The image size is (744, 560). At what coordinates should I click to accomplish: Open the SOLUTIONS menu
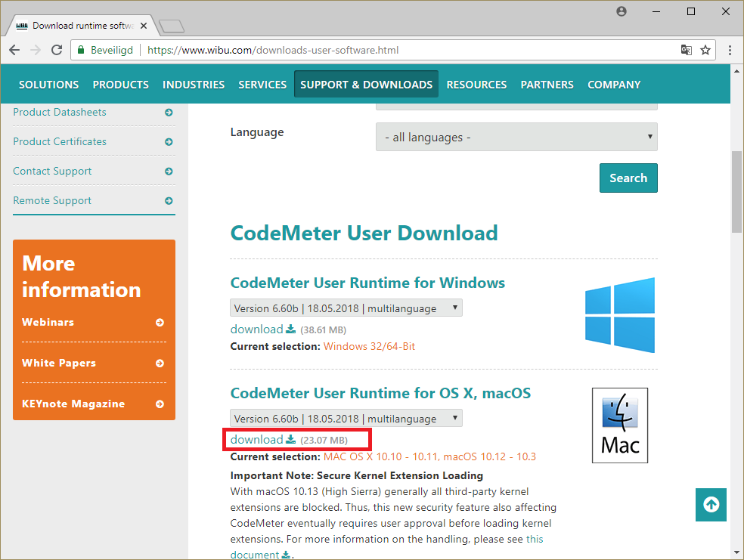(x=49, y=85)
